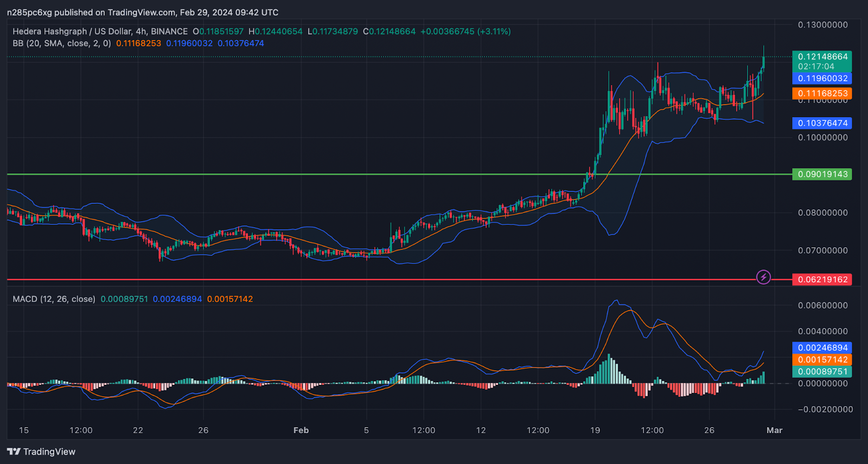Screen dimensions: 868x464
Task: Click the purple lightning bolt event icon
Action: tap(763, 278)
